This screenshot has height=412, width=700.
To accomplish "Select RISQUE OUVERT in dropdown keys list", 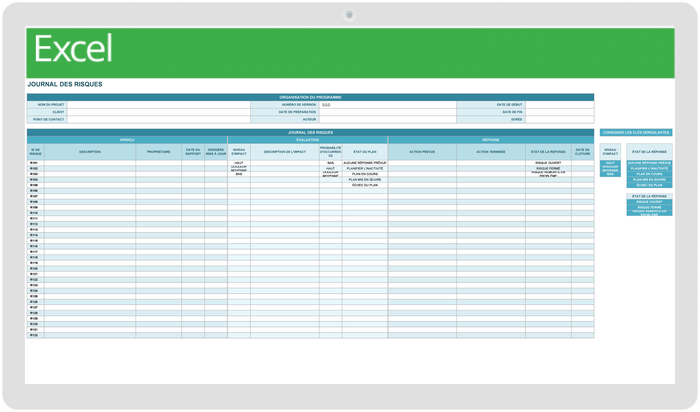I will click(x=649, y=202).
